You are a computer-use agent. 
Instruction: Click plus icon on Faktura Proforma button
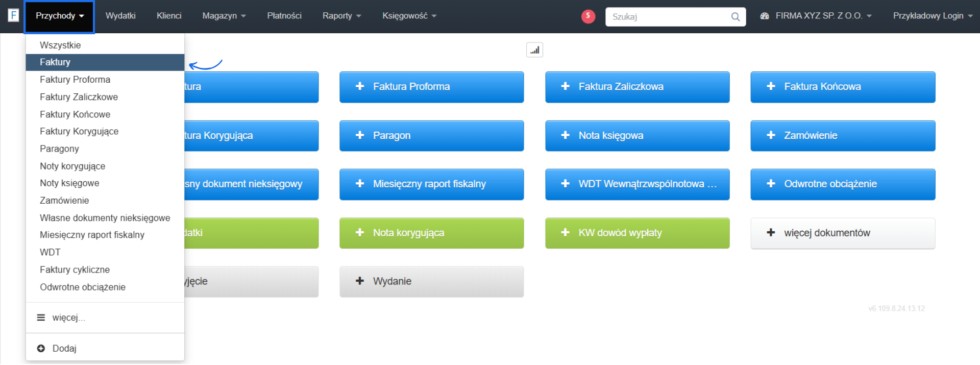[x=360, y=86]
